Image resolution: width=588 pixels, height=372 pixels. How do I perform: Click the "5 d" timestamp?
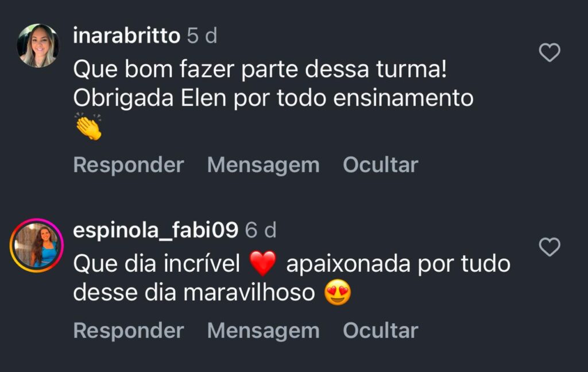point(203,36)
